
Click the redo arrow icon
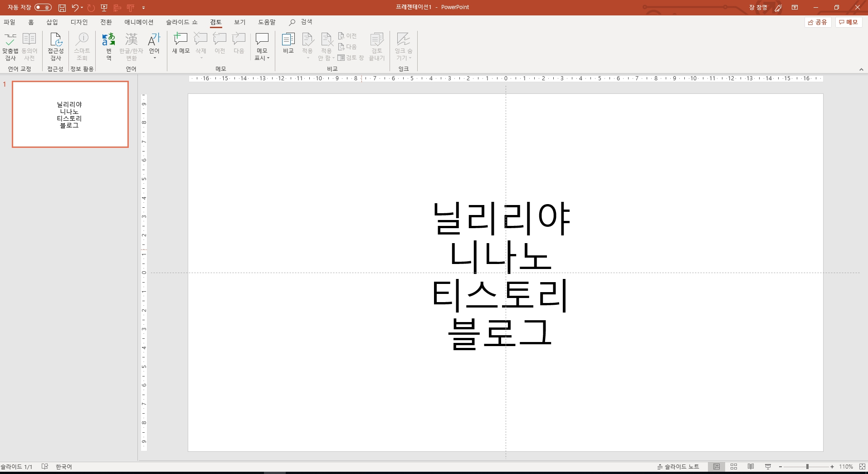click(x=91, y=8)
